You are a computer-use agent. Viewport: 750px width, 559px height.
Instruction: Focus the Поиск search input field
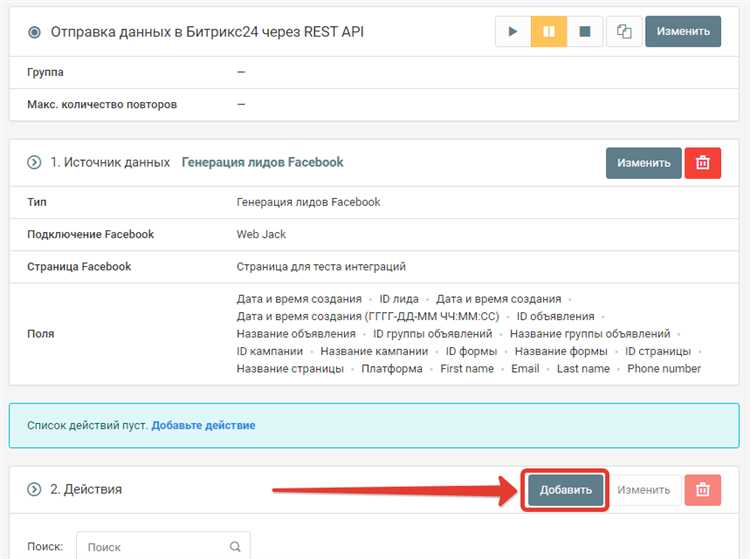tap(155, 547)
